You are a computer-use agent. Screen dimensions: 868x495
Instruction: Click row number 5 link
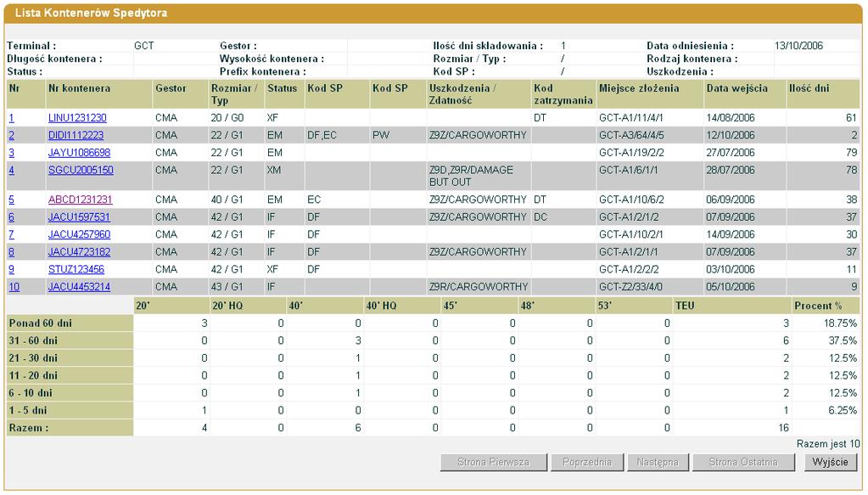[12, 200]
